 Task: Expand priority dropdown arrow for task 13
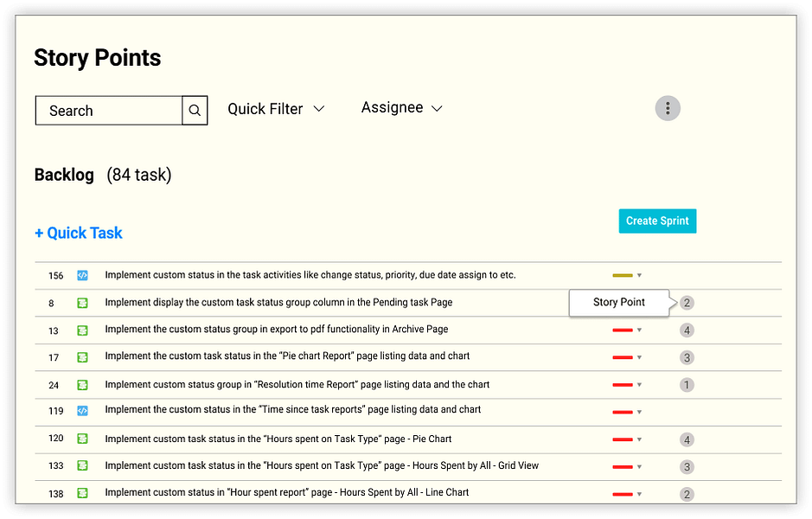[x=640, y=330]
